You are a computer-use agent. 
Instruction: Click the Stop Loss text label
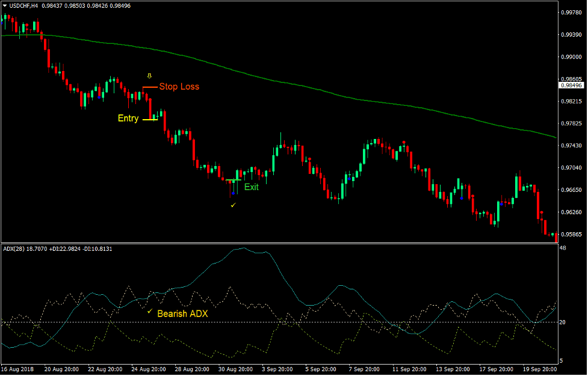tap(179, 87)
